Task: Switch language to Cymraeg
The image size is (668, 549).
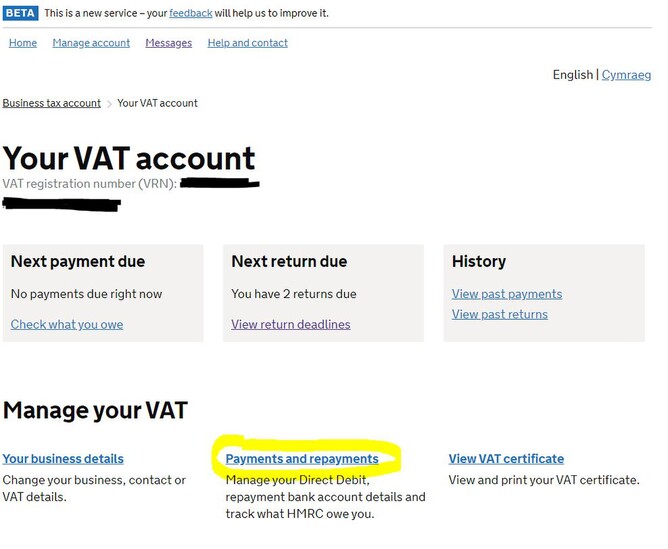Action: coord(626,75)
